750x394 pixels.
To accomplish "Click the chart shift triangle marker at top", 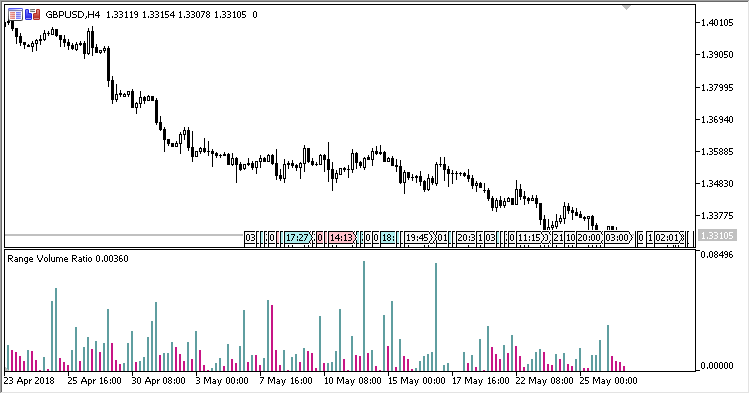I will coord(626,8).
